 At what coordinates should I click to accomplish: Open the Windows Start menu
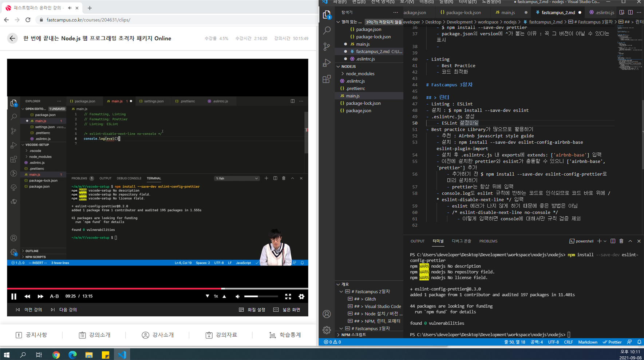point(7,355)
